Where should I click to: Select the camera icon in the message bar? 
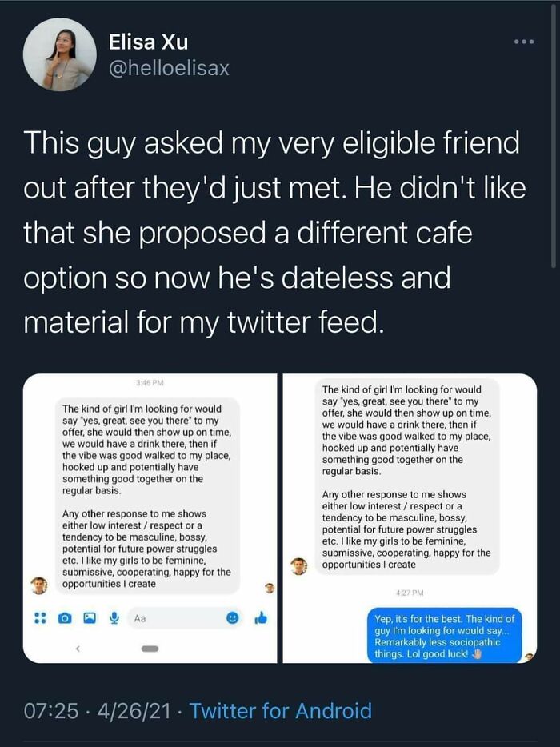pos(64,617)
